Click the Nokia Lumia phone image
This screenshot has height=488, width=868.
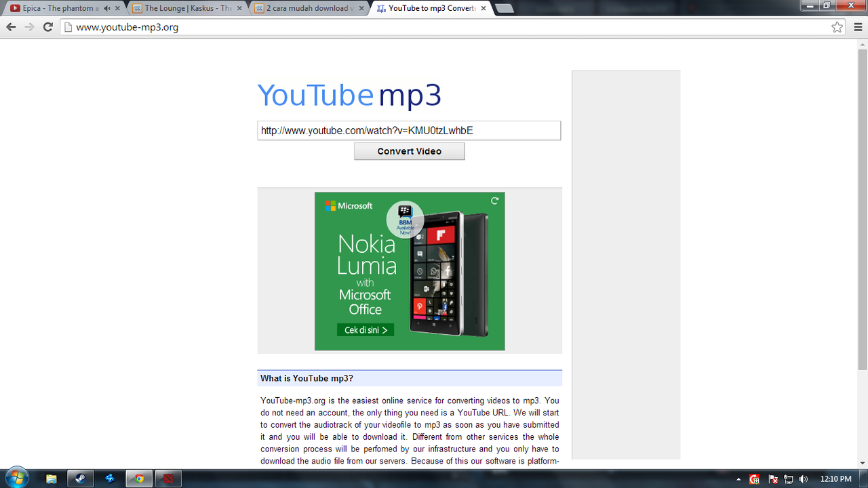(450, 272)
